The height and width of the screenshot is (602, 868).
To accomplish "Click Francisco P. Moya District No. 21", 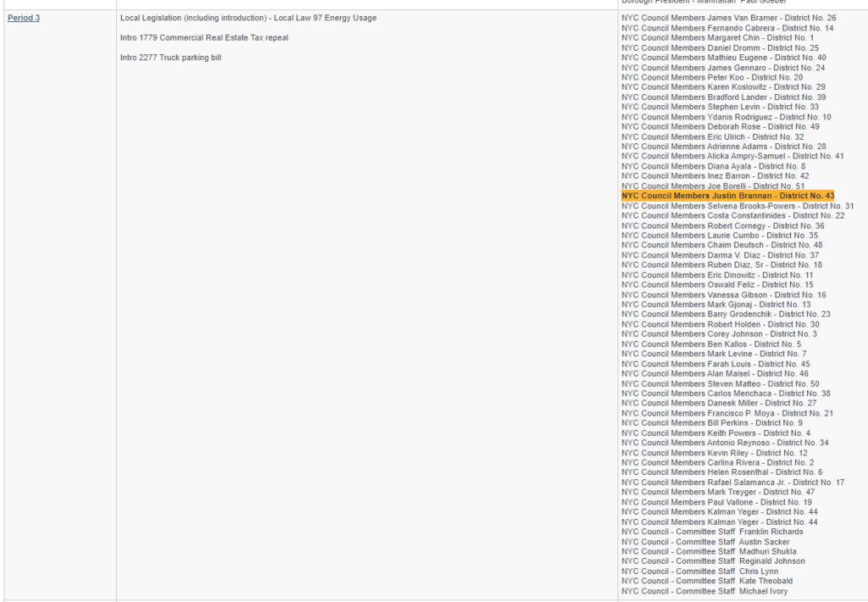I will (726, 413).
